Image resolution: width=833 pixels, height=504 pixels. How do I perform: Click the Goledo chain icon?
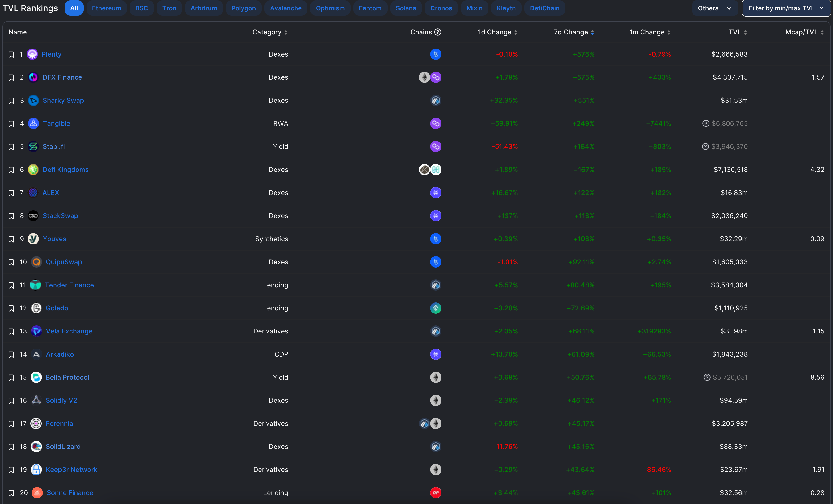435,308
